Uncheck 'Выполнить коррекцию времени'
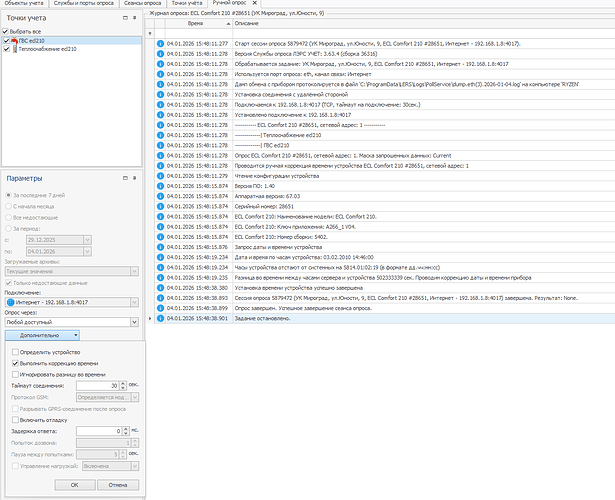 pos(14,363)
